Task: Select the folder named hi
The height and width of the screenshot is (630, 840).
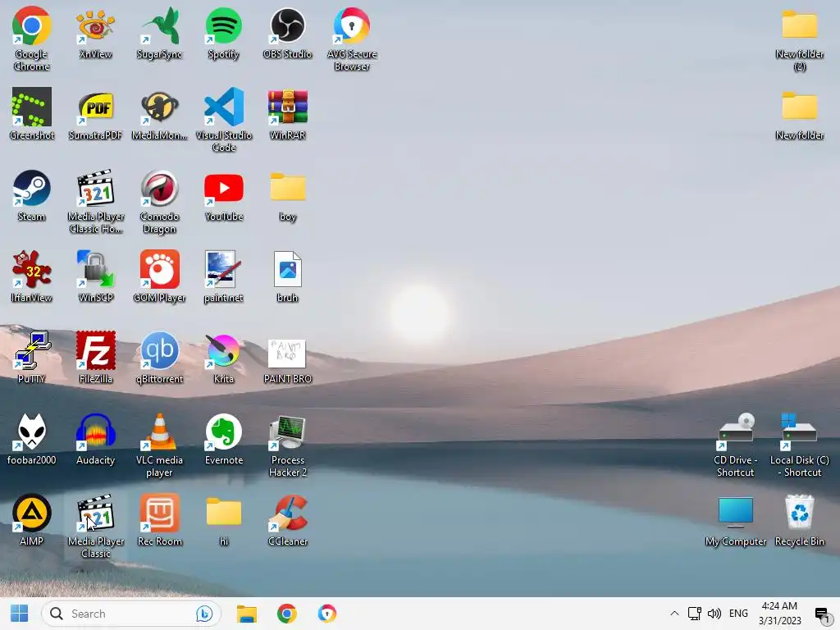Action: coord(224,512)
